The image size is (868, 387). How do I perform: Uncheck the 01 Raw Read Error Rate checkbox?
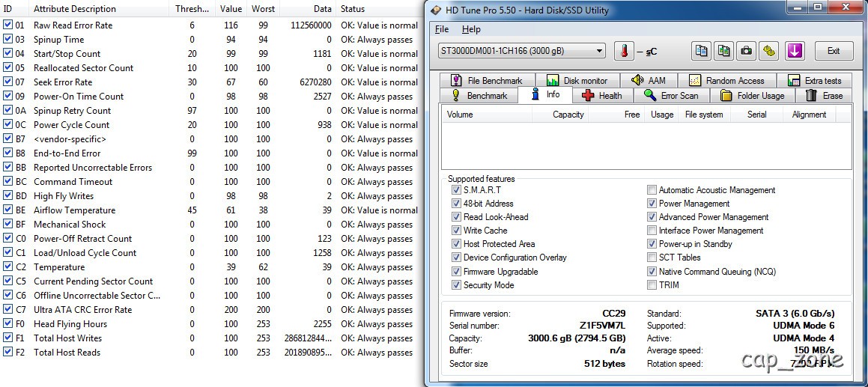(7, 25)
